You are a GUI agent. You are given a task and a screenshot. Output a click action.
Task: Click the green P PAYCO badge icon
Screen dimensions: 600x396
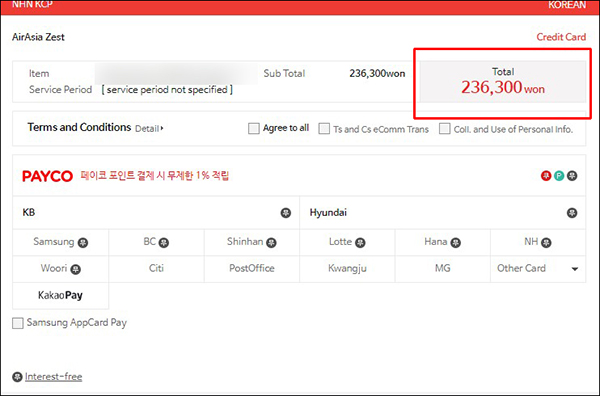point(559,176)
